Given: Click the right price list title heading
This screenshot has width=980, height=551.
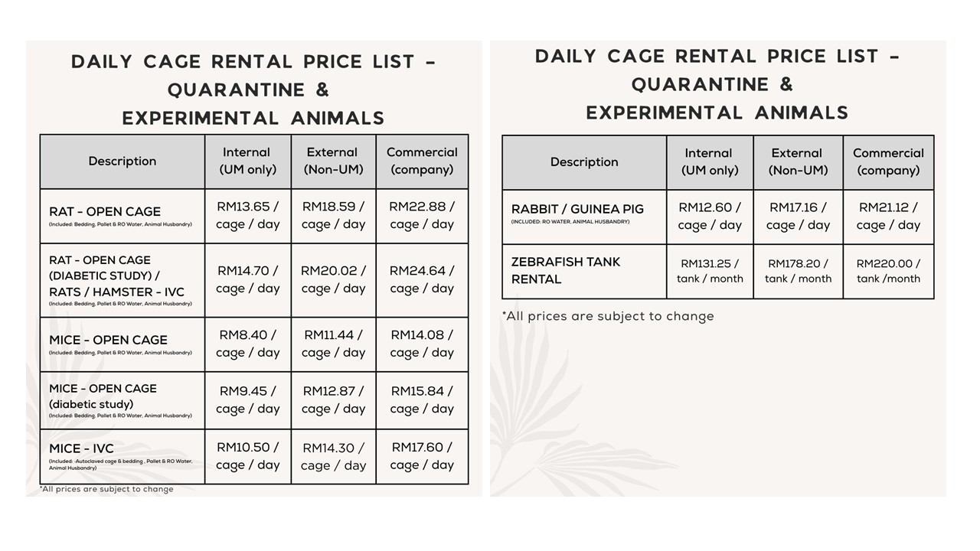Looking at the screenshot, I should point(717,84).
